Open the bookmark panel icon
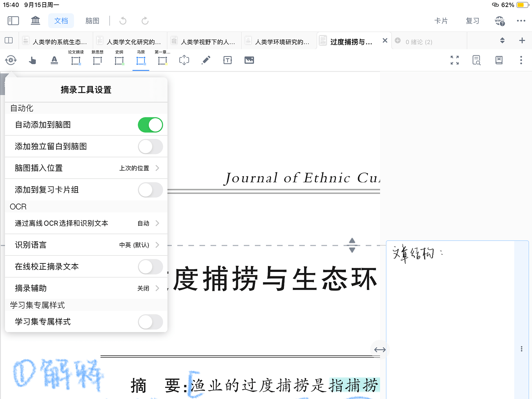Screen dimensions: 532x399 click(499, 60)
